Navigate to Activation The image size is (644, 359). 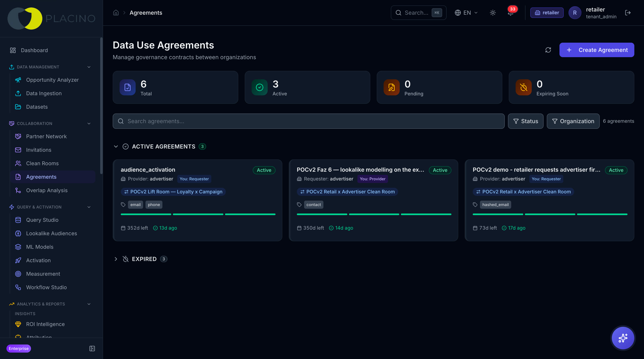(x=53, y=260)
